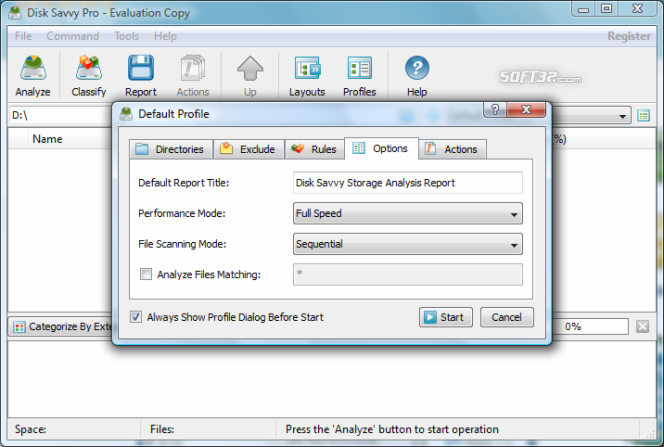Switch to the Directories tab
This screenshot has width=664, height=447.
pyautogui.click(x=171, y=149)
